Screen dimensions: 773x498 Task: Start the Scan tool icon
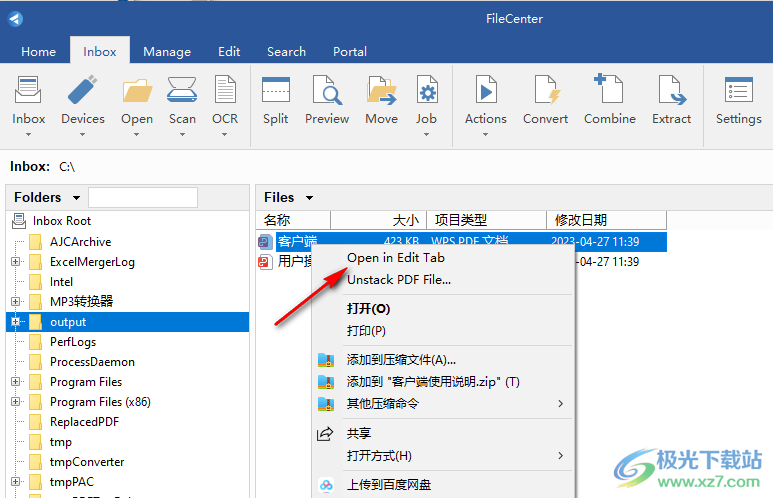pyautogui.click(x=182, y=90)
